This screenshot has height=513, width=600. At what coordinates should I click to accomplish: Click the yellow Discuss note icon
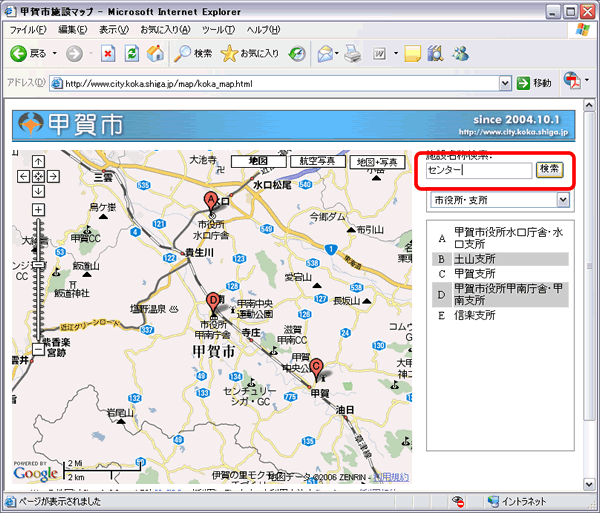click(x=412, y=54)
